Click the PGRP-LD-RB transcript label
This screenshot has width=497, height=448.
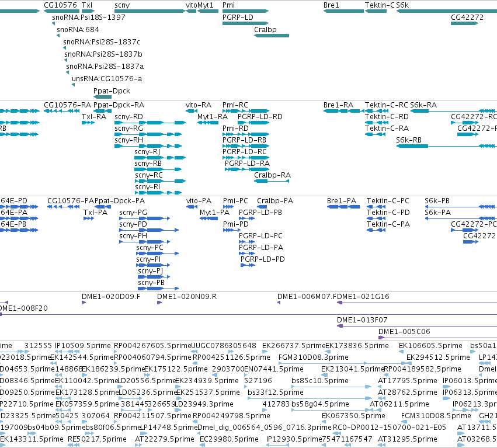[244, 140]
